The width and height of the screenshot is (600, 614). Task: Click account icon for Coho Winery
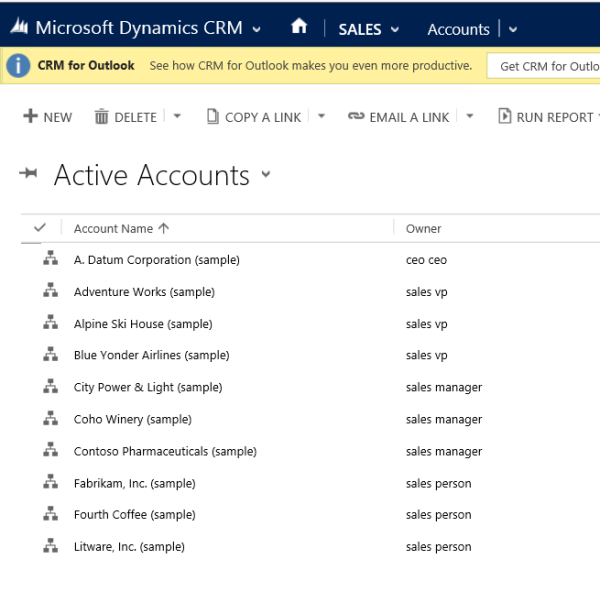[51, 418]
